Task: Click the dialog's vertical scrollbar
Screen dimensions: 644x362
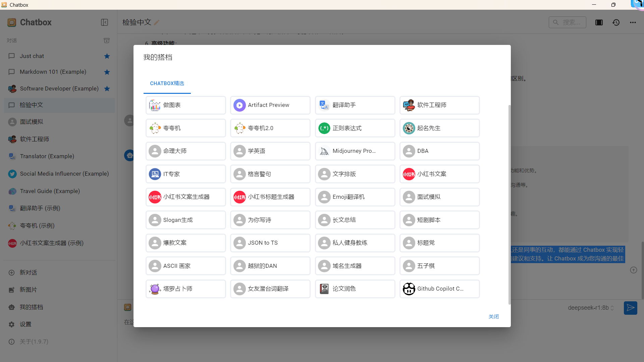Action: (509, 204)
